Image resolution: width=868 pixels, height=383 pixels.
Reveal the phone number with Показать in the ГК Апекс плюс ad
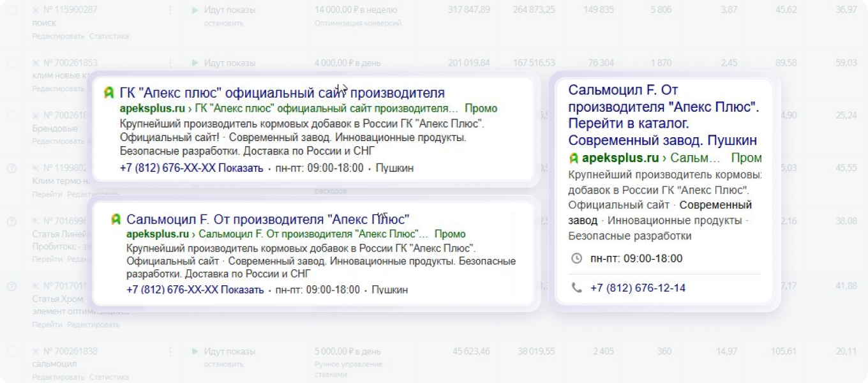point(241,168)
